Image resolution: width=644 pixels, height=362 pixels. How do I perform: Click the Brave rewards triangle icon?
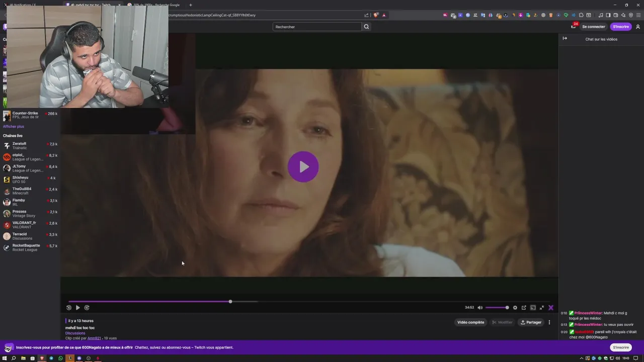(x=384, y=15)
